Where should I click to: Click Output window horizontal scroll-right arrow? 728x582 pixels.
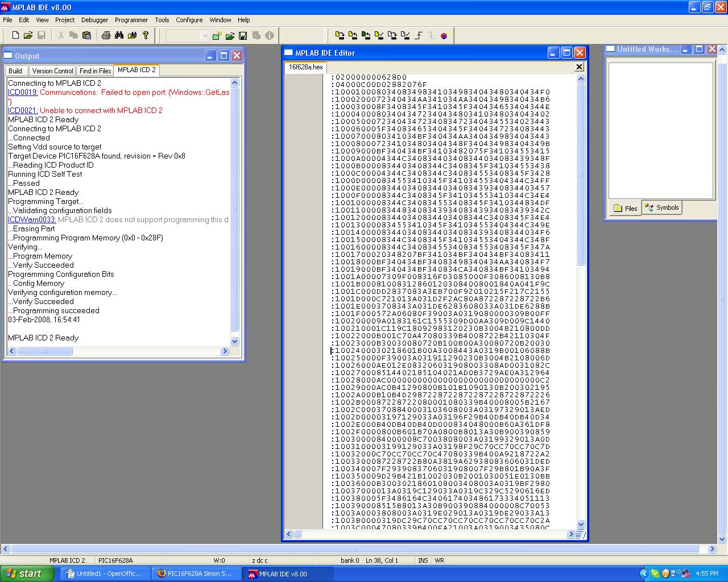point(225,351)
